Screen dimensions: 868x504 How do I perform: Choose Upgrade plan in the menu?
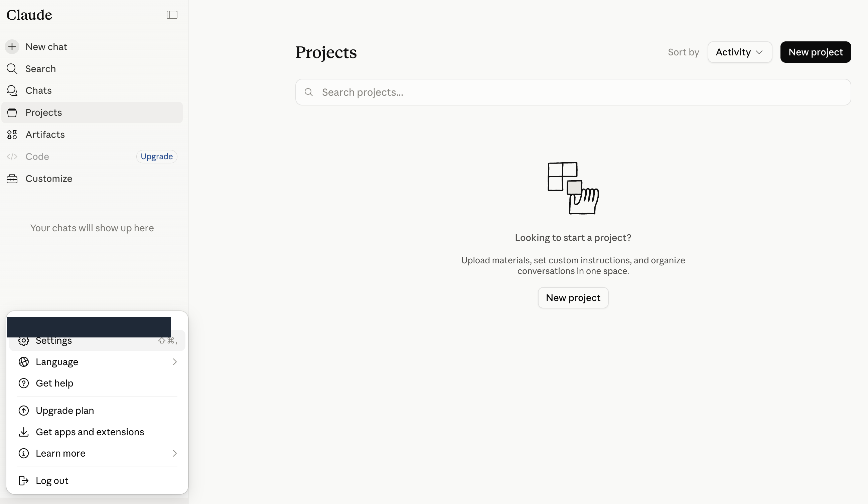(x=97, y=411)
